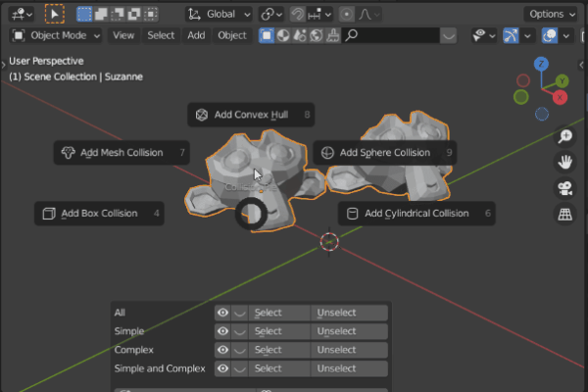Image resolution: width=588 pixels, height=392 pixels.
Task: Click the negative Z circle on navigation gizmo
Action: pyautogui.click(x=542, y=114)
